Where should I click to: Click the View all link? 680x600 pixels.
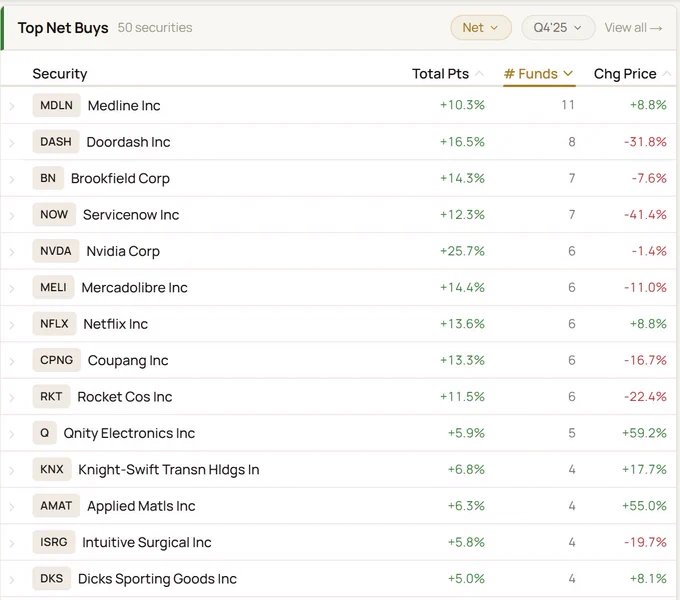tap(633, 28)
